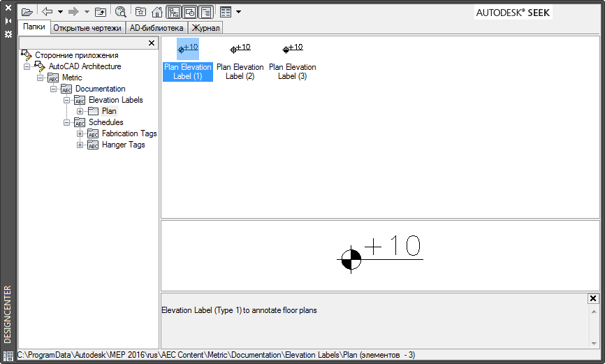Switch to the Открытые чертежи tab
Viewport: 605px width, 364px height.
pos(87,28)
